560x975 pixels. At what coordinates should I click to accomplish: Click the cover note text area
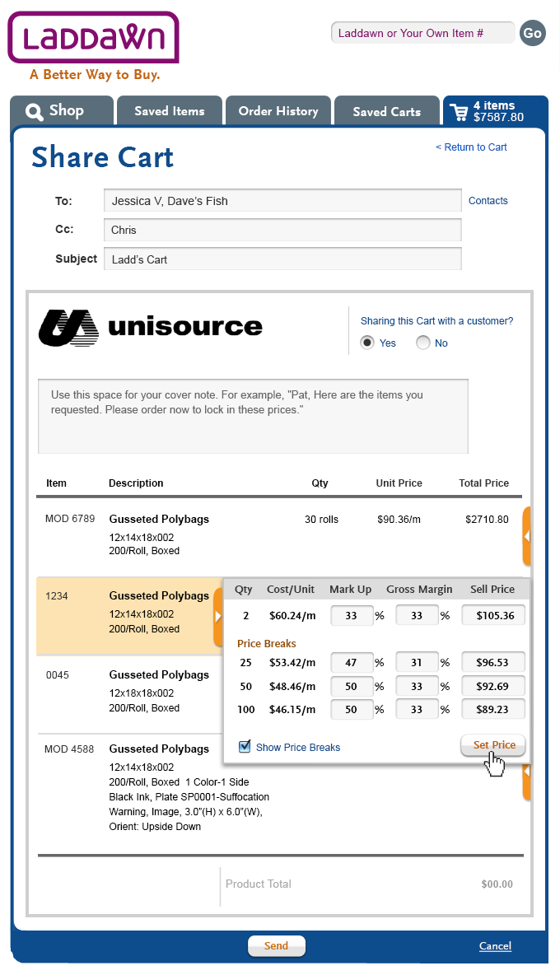(x=253, y=417)
